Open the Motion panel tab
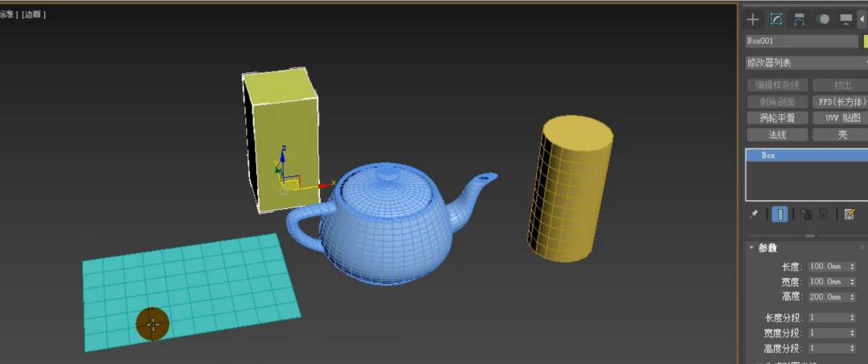Screen dimensions: 868x364 pos(823,19)
